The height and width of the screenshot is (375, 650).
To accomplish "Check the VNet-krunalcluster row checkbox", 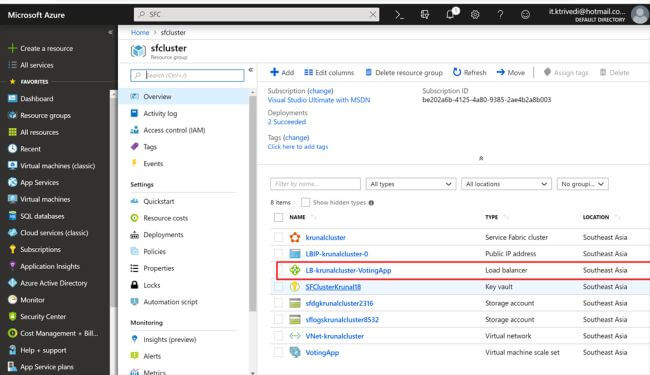I will (279, 336).
